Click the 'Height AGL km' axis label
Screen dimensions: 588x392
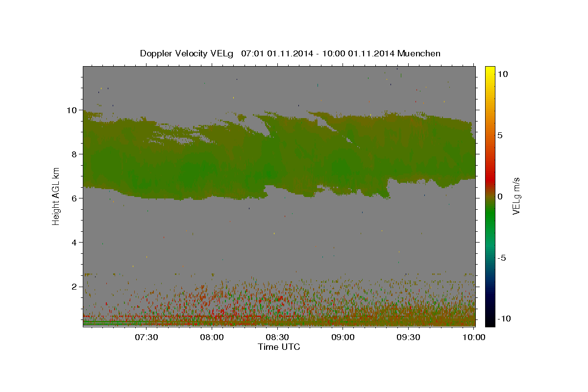point(56,196)
